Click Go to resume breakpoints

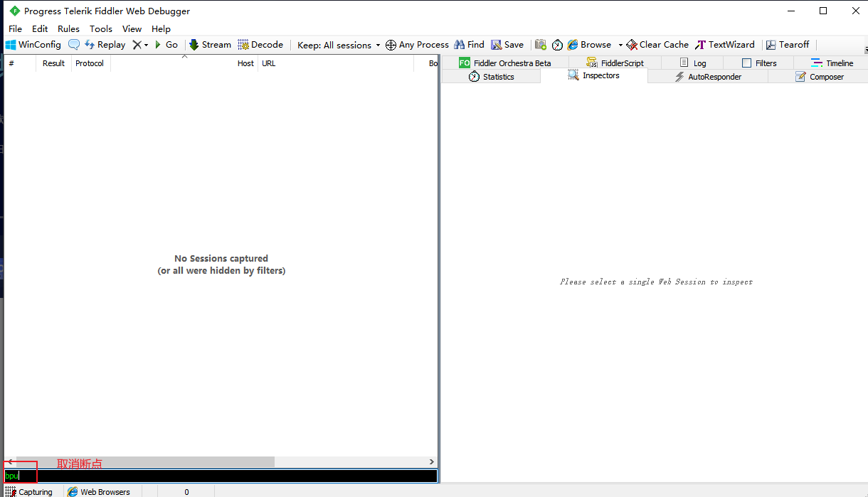(x=166, y=45)
